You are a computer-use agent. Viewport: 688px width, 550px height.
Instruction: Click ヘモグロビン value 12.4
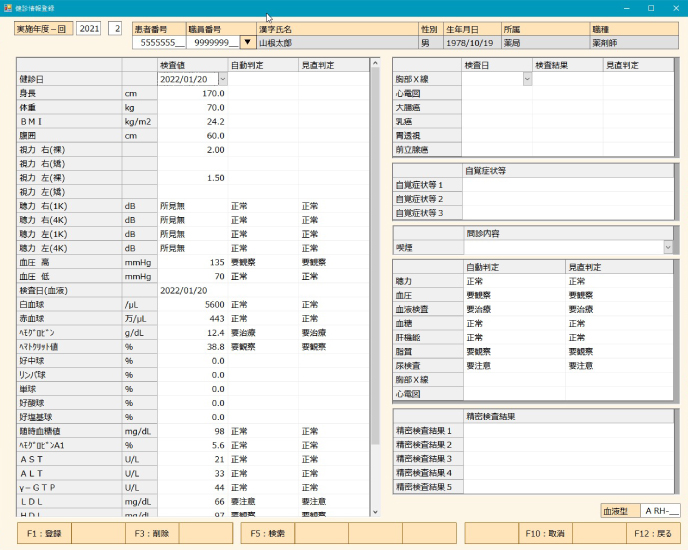pos(193,333)
